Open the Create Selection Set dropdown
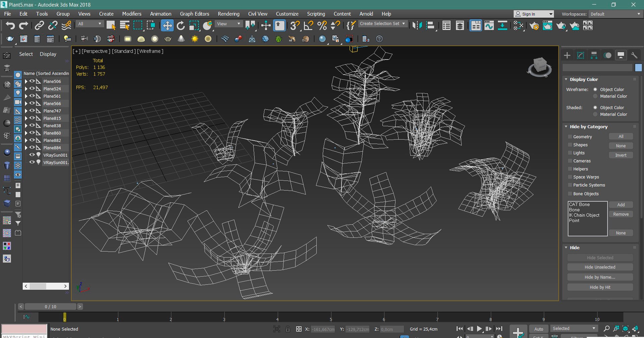Viewport: 644px width, 338px height. (x=382, y=23)
